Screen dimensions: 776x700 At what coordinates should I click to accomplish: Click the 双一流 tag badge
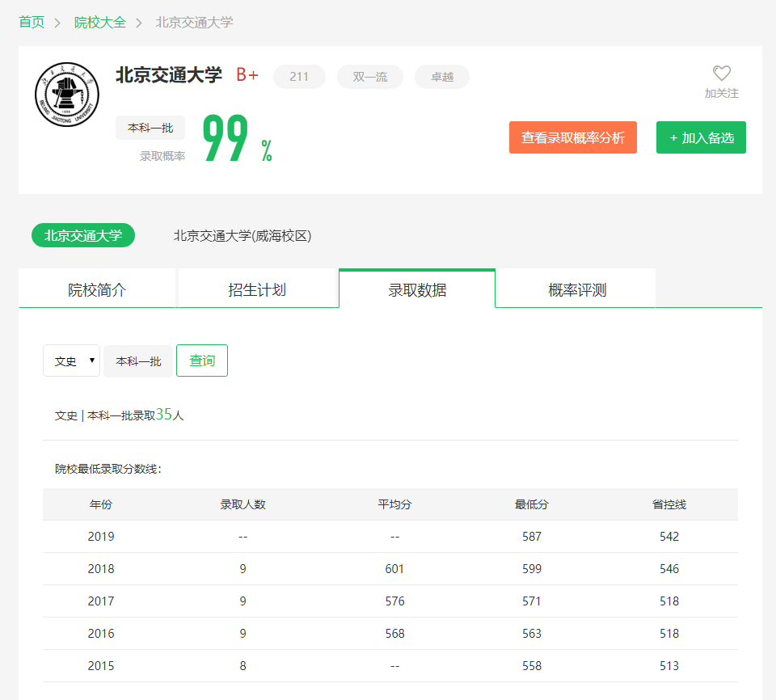(369, 77)
